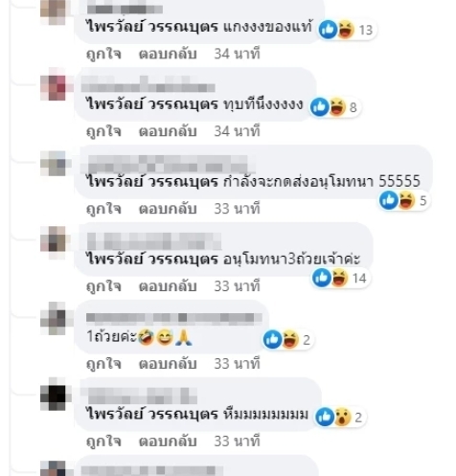Reply to แกงงงของแท้ comment with ตอบกลับ

point(168,54)
